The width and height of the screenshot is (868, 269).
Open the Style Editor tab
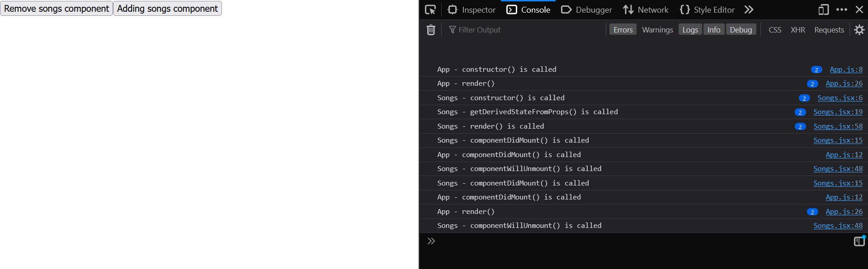[707, 9]
